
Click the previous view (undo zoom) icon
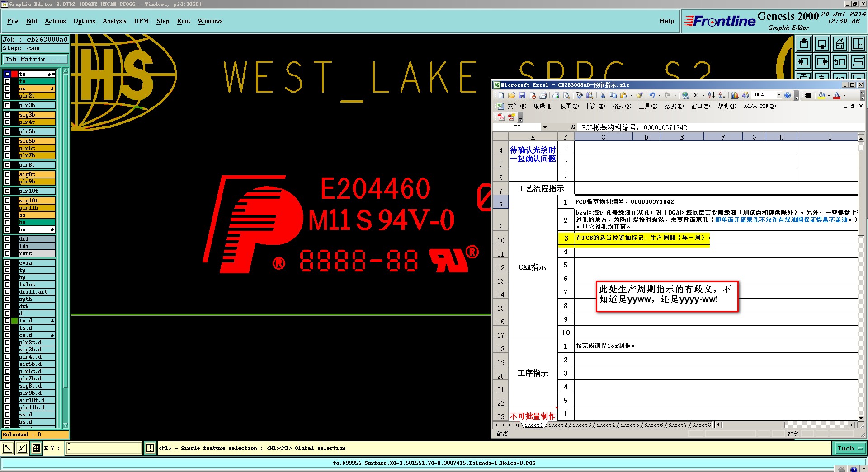coord(840,62)
